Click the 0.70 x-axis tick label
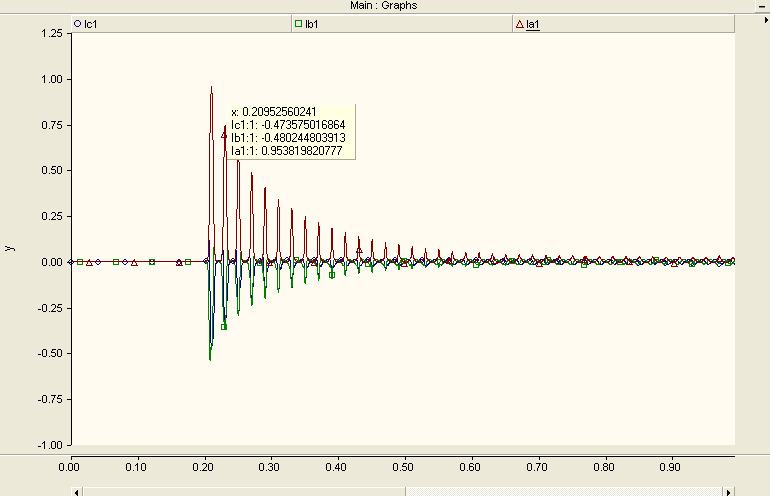 (537, 467)
